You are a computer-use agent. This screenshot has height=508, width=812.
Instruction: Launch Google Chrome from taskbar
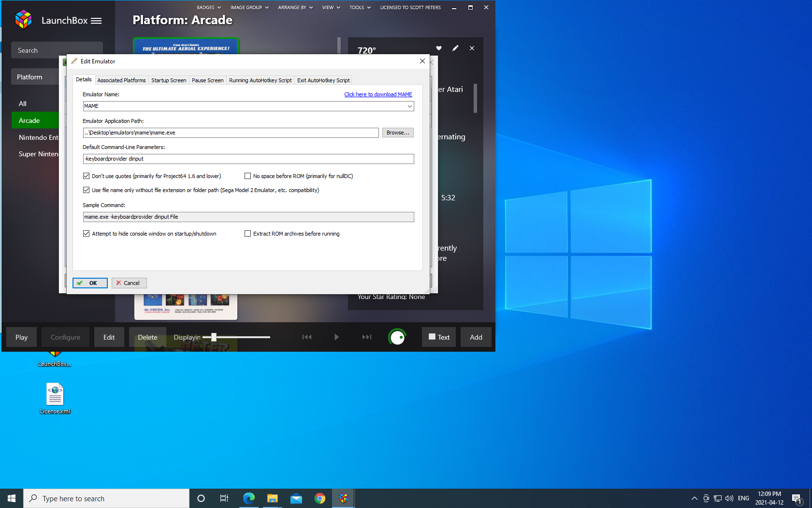pyautogui.click(x=320, y=498)
